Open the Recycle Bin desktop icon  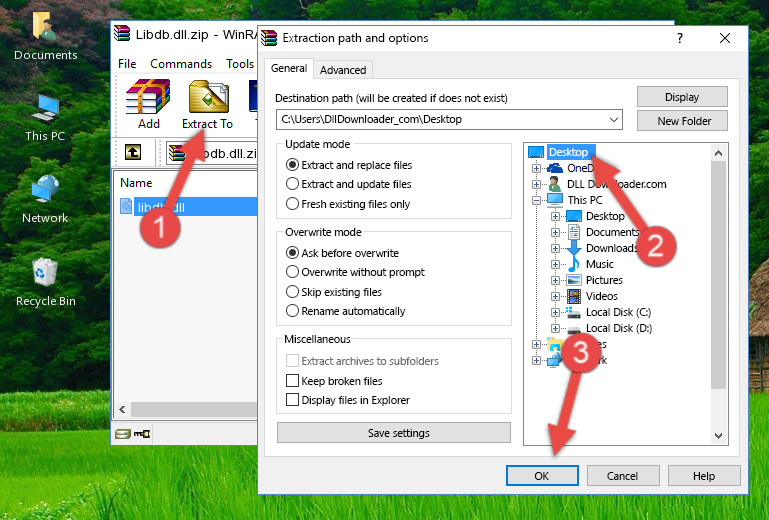(x=45, y=283)
